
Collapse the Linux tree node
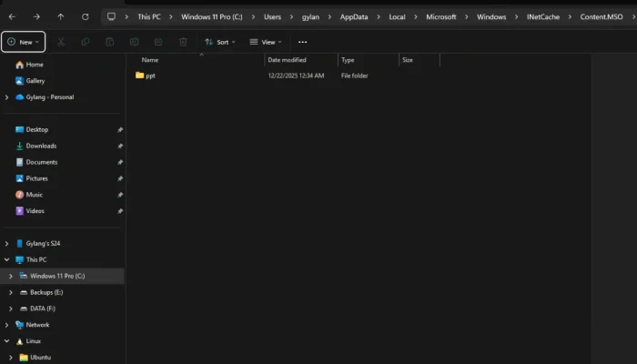[x=7, y=341]
